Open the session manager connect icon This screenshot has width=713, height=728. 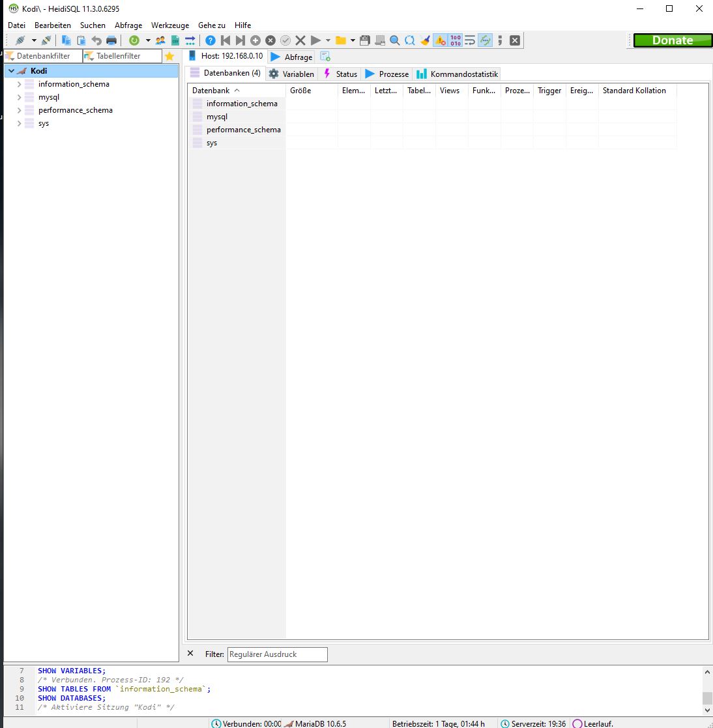(20, 40)
